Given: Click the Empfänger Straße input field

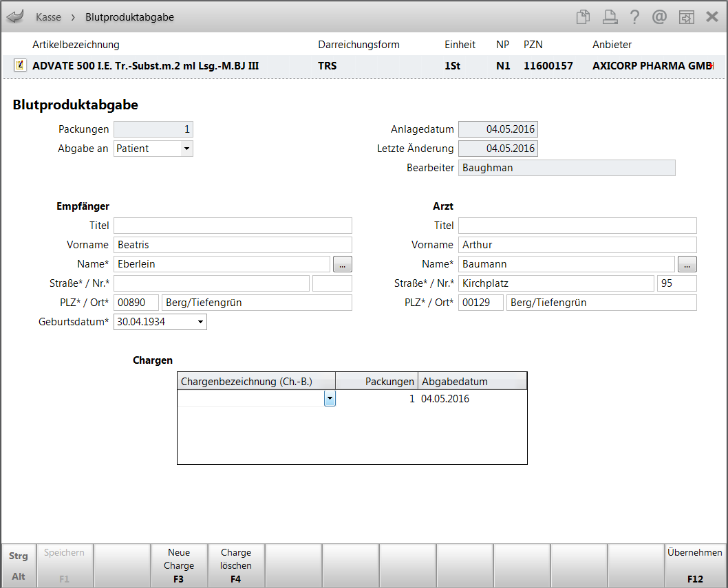Looking at the screenshot, I should point(211,283).
